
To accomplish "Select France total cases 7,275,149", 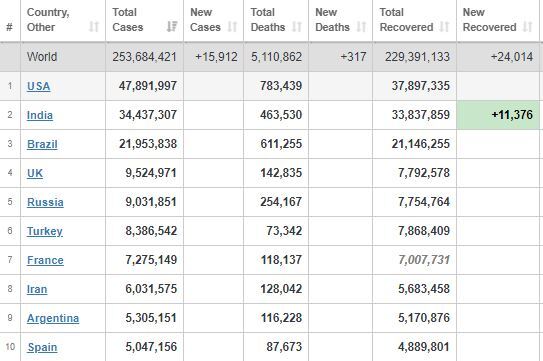I will (151, 261).
